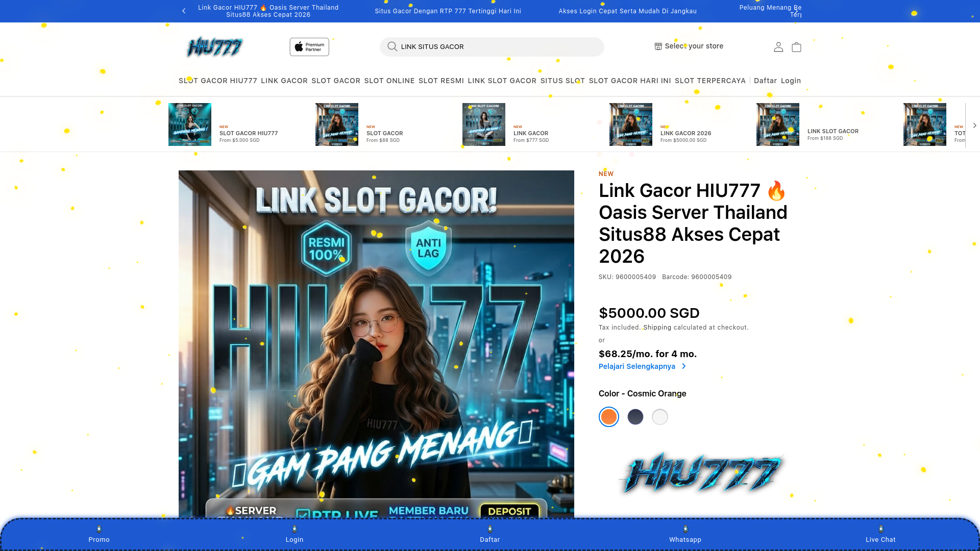Click the product title Link Gacor HIU777

pyautogui.click(x=693, y=223)
